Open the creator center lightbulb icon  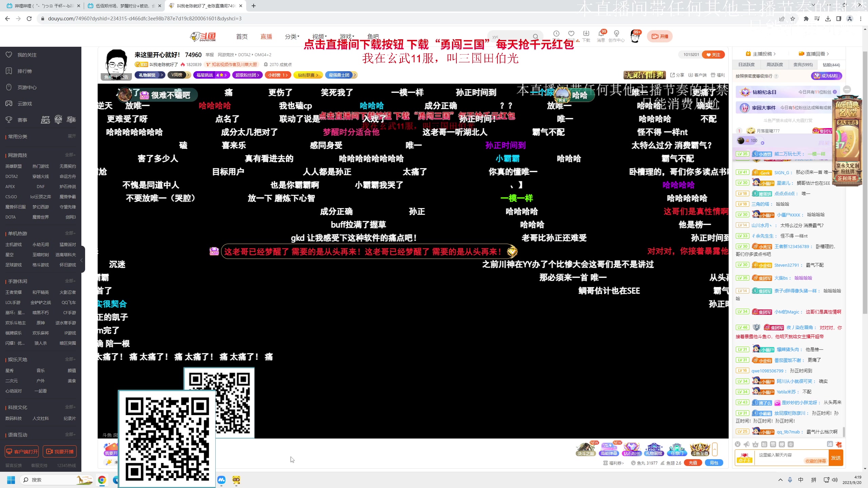click(x=616, y=34)
